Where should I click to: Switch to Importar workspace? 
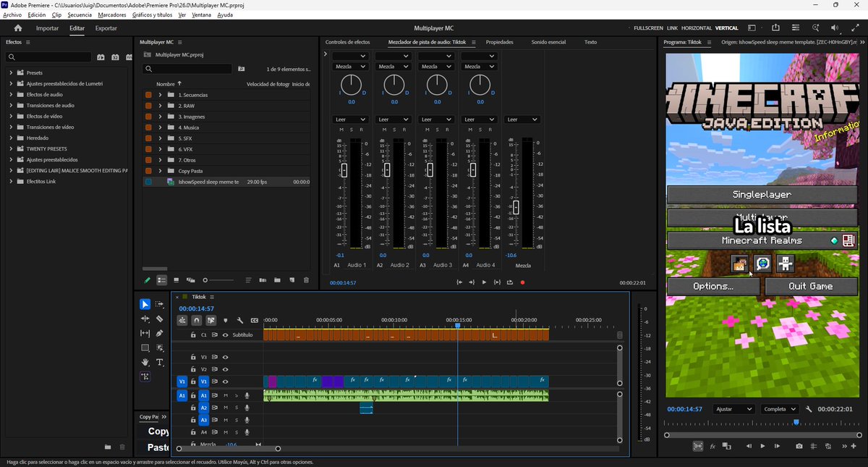click(x=48, y=28)
